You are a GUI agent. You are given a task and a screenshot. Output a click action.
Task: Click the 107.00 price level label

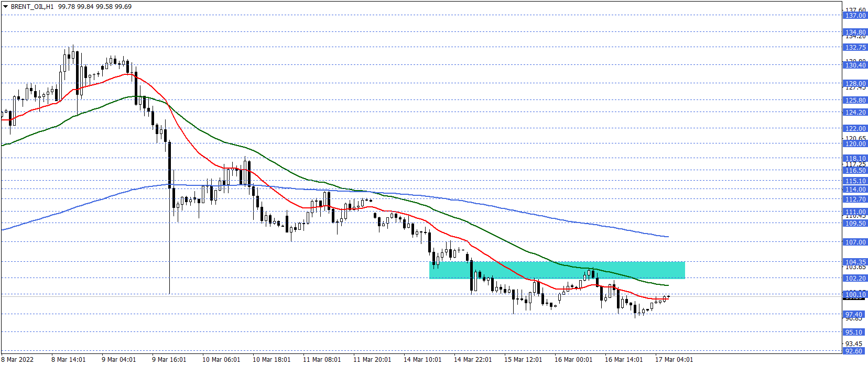pos(855,242)
